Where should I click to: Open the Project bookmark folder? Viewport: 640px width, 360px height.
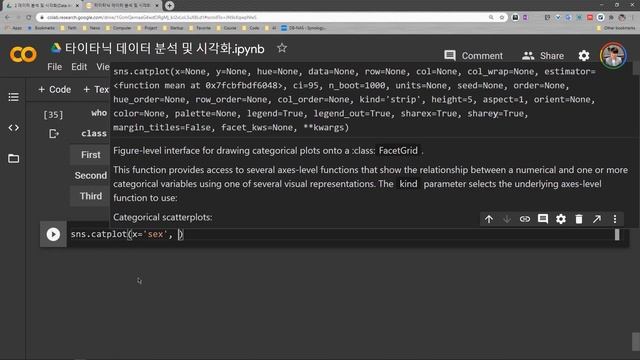coord(147,28)
